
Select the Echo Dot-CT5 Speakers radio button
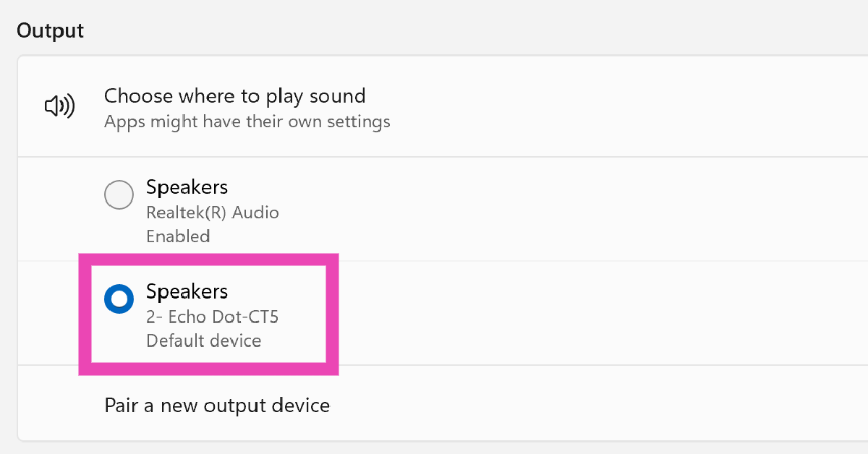(x=119, y=299)
